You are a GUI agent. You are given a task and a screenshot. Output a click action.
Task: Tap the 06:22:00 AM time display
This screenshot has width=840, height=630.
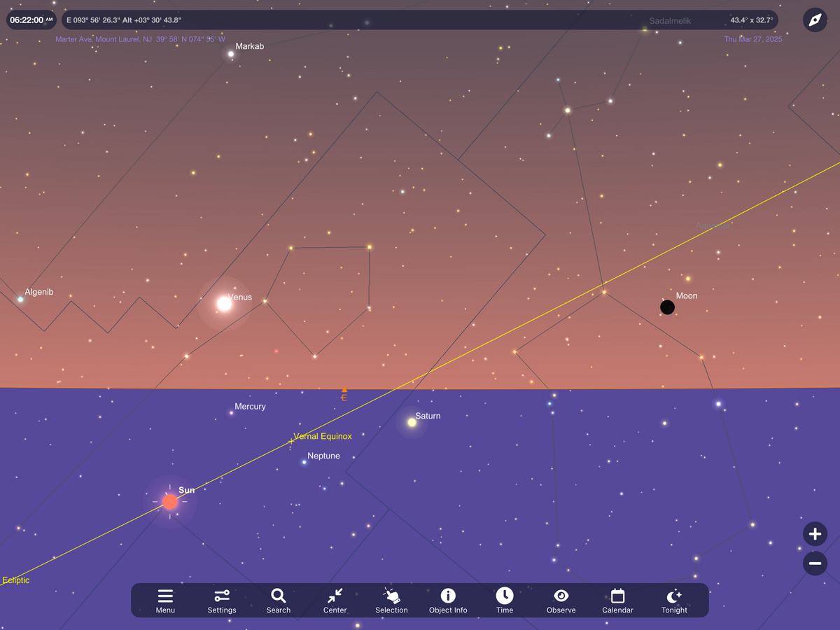[x=31, y=20]
